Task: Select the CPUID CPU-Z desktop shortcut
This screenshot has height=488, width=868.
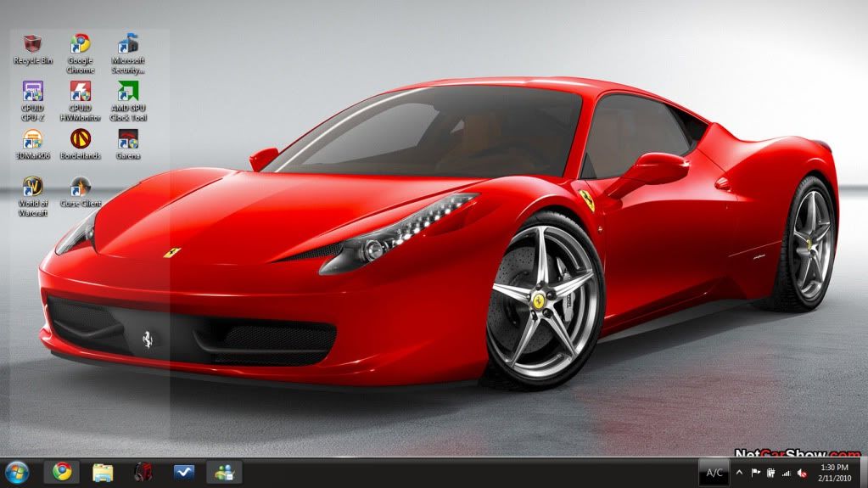Action: [x=32, y=101]
